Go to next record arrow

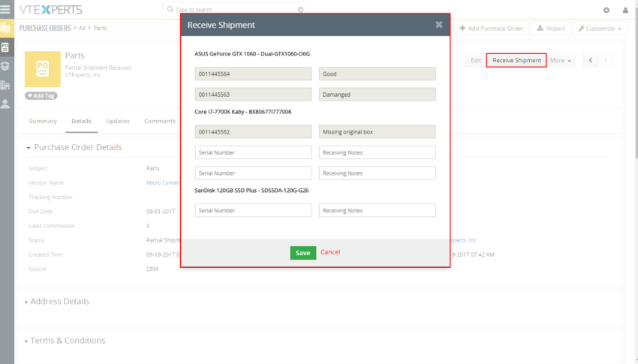606,60
